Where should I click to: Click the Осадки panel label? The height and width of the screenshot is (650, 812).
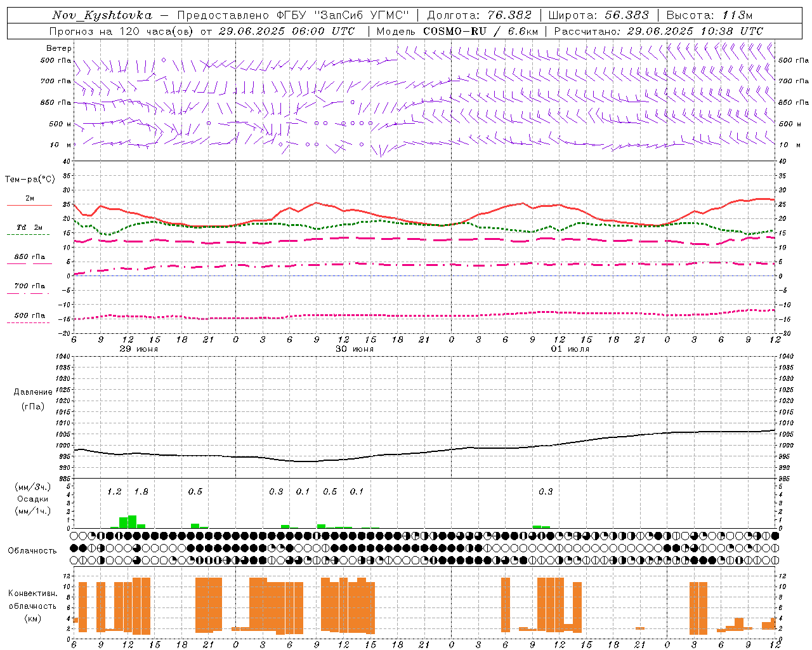(32, 499)
